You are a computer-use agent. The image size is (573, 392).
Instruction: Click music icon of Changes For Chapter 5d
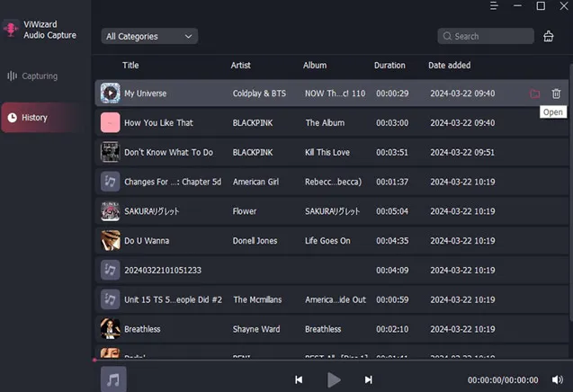click(110, 182)
